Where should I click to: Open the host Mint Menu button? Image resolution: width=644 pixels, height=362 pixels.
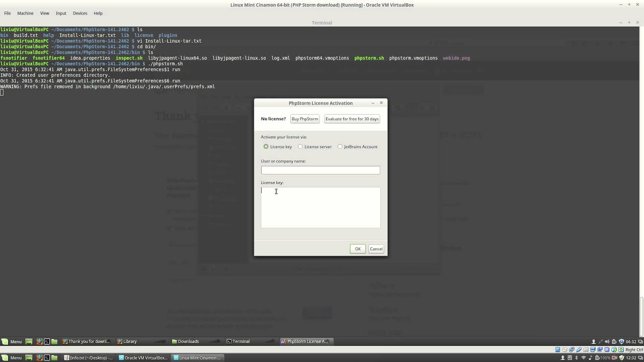(12, 358)
